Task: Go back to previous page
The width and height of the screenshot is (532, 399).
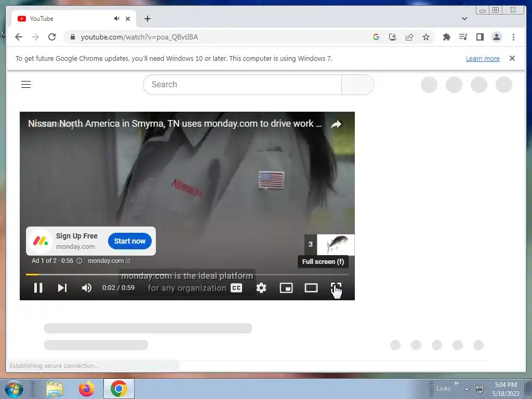Action: point(18,37)
